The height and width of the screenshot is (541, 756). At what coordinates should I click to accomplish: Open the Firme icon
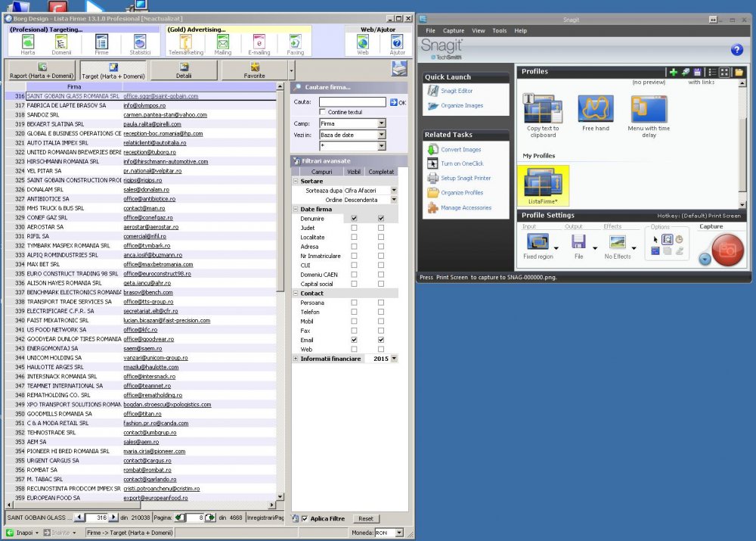click(x=102, y=45)
